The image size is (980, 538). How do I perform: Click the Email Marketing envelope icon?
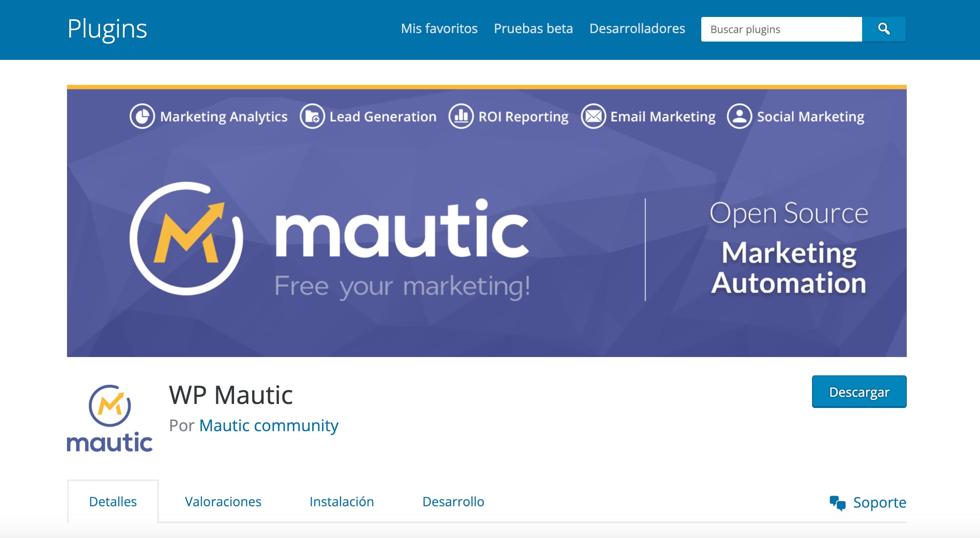click(593, 116)
